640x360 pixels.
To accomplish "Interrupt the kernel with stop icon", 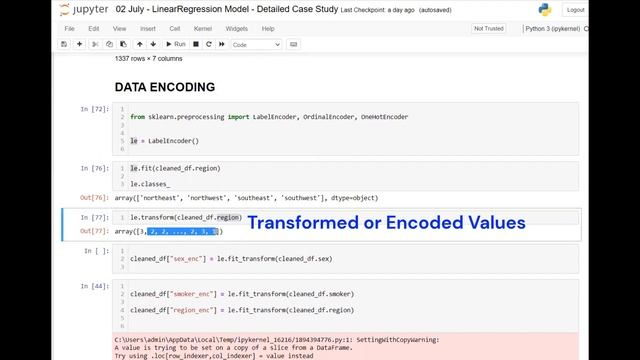I will (x=196, y=44).
